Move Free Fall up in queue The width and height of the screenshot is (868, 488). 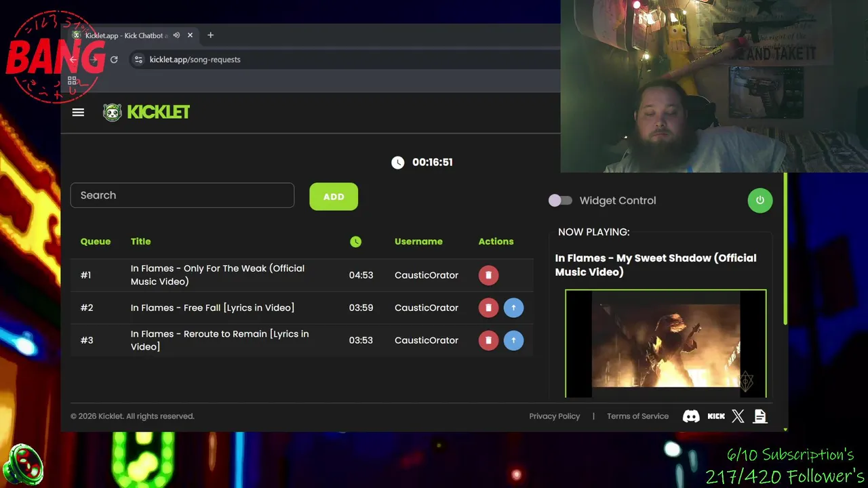coord(513,308)
